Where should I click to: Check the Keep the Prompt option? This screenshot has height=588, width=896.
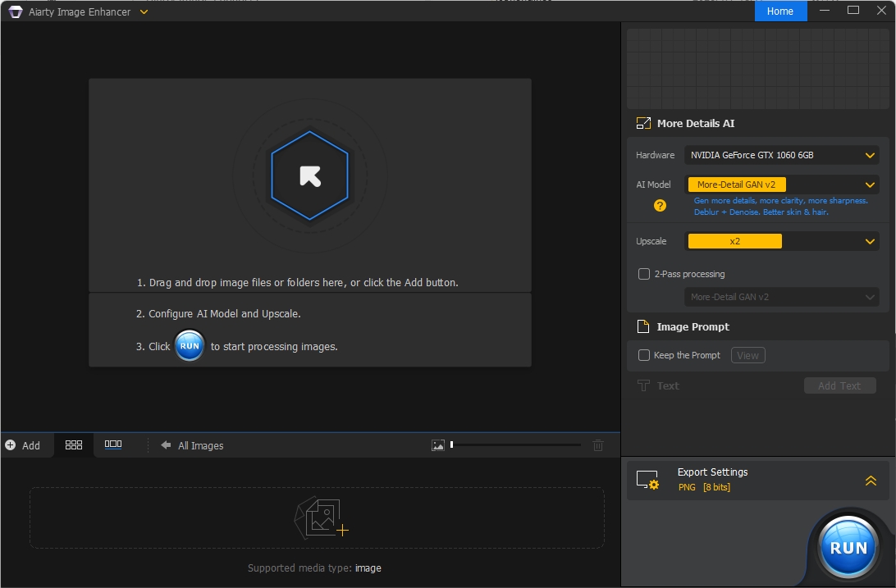pyautogui.click(x=644, y=355)
